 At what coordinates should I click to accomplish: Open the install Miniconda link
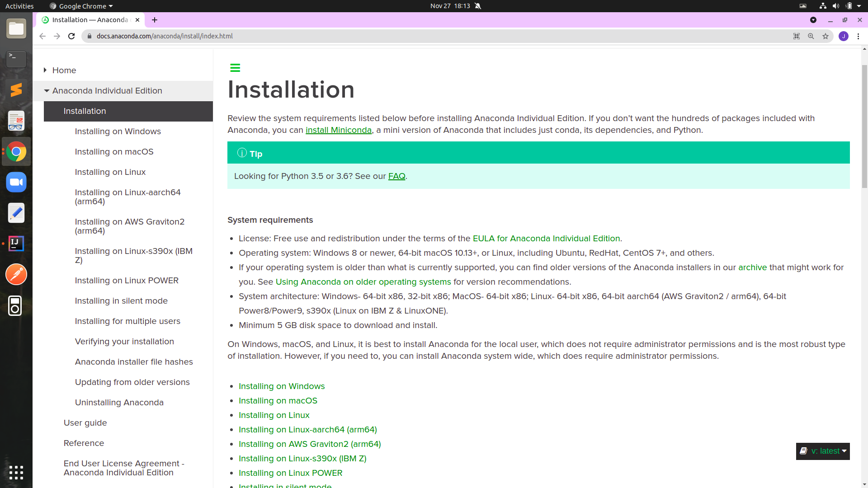tap(338, 130)
